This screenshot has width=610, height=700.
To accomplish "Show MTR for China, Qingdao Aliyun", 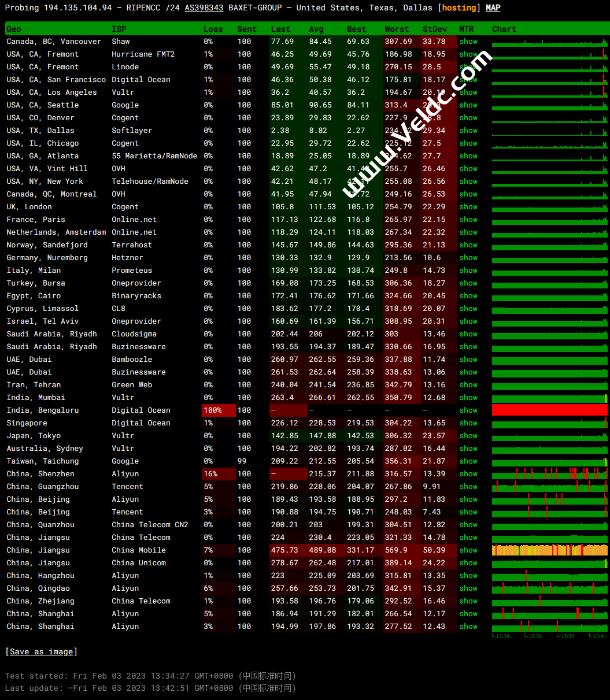I will (x=468, y=588).
